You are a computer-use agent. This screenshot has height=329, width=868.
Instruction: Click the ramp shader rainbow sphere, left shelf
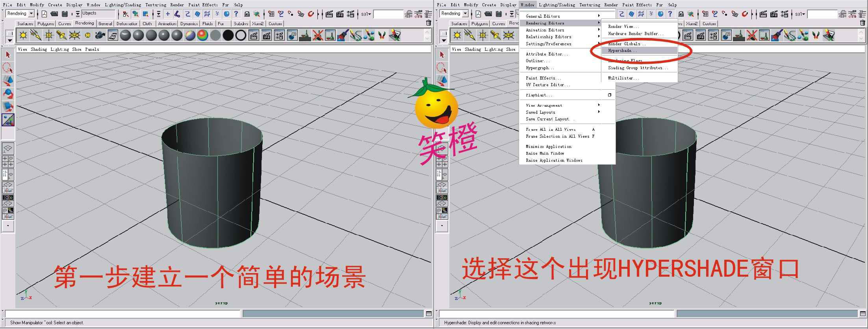tap(202, 36)
